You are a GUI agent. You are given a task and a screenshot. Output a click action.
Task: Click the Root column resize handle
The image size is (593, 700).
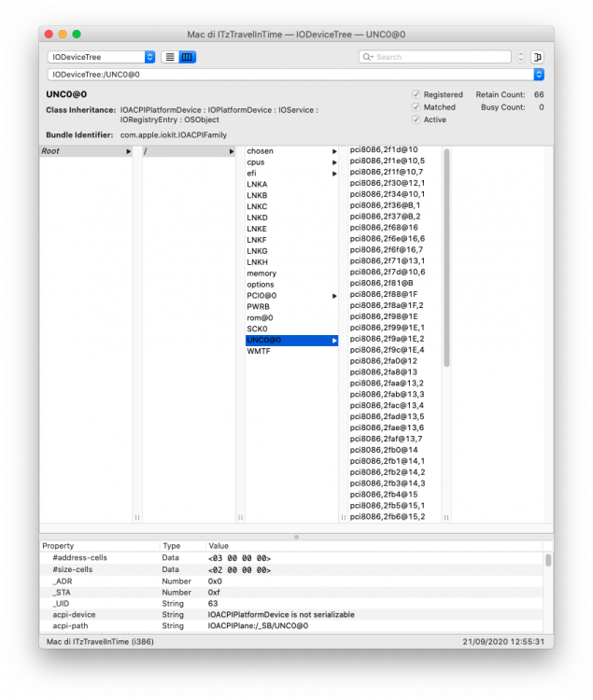(137, 517)
